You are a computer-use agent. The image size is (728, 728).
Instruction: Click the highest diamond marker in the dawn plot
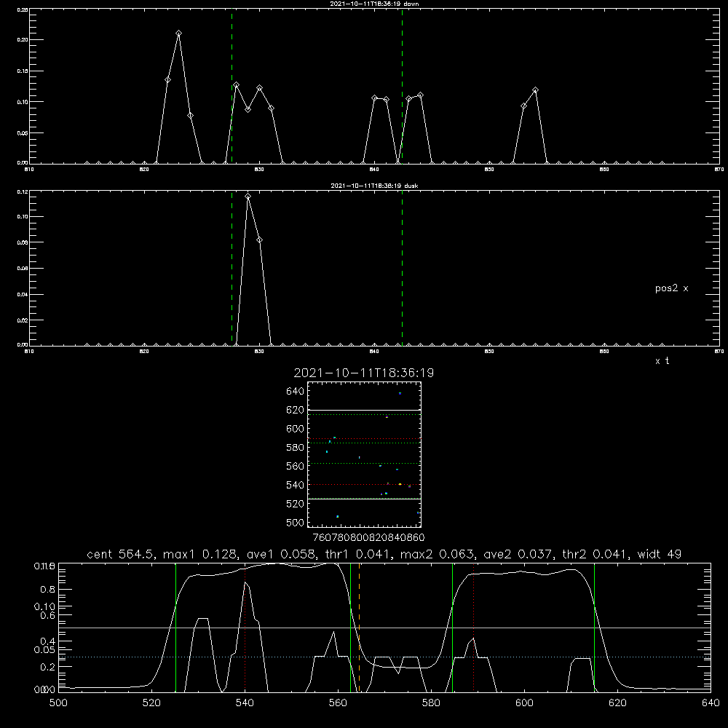click(179, 33)
